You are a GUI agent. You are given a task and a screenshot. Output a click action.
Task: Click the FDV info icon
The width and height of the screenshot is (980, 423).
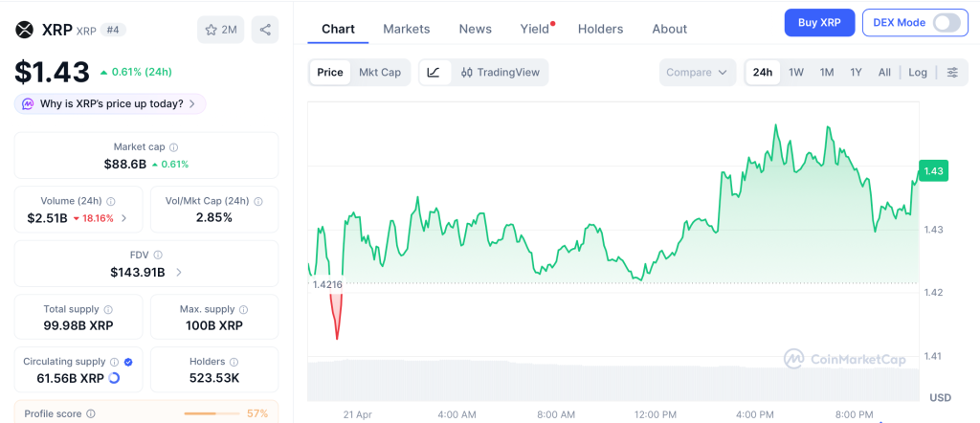[158, 256]
